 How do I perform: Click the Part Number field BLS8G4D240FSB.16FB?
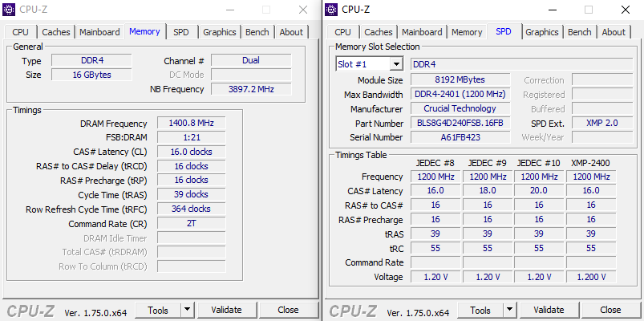click(x=461, y=124)
